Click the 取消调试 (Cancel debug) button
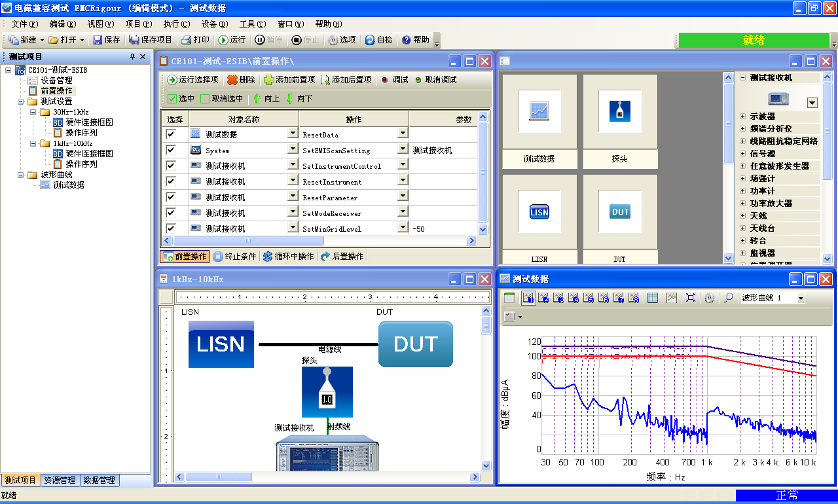The image size is (838, 504). click(435, 80)
